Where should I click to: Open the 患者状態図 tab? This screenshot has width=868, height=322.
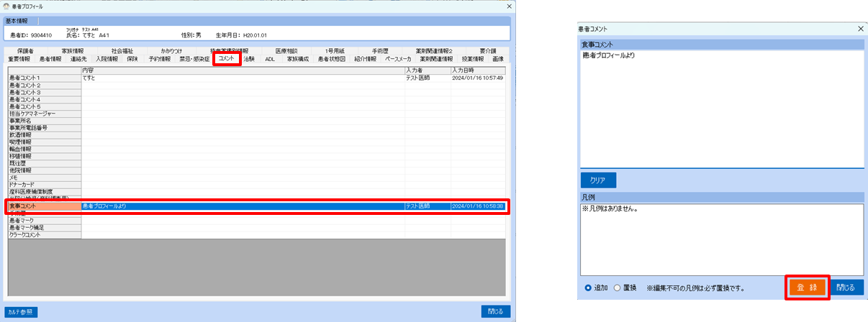332,60
